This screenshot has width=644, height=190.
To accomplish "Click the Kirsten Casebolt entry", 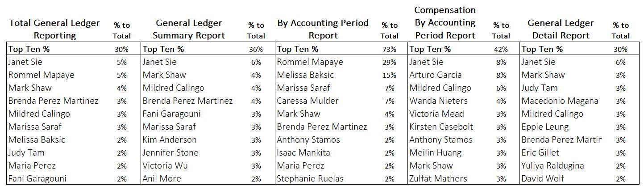I will click(x=441, y=127).
